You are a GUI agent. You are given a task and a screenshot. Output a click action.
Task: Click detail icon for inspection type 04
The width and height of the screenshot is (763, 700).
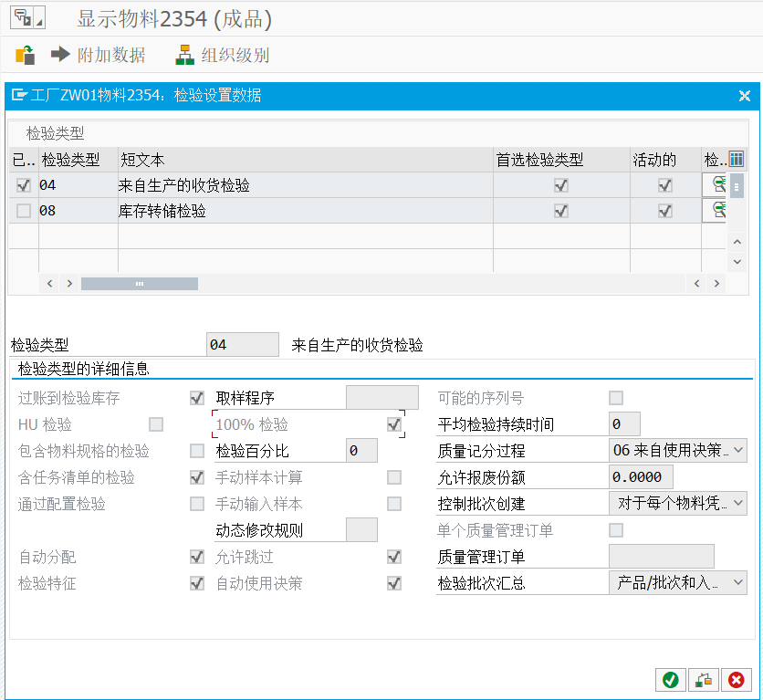pos(715,185)
